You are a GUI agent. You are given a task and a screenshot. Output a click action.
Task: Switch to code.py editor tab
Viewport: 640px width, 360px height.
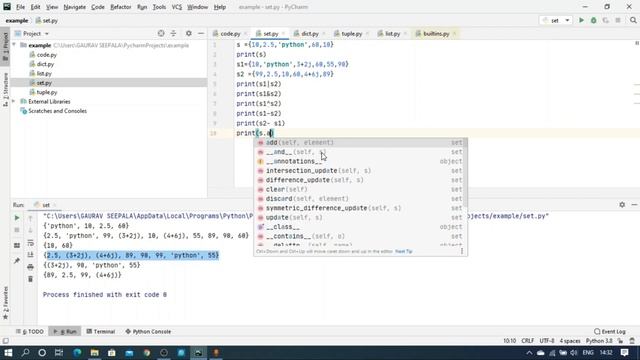(x=230, y=33)
